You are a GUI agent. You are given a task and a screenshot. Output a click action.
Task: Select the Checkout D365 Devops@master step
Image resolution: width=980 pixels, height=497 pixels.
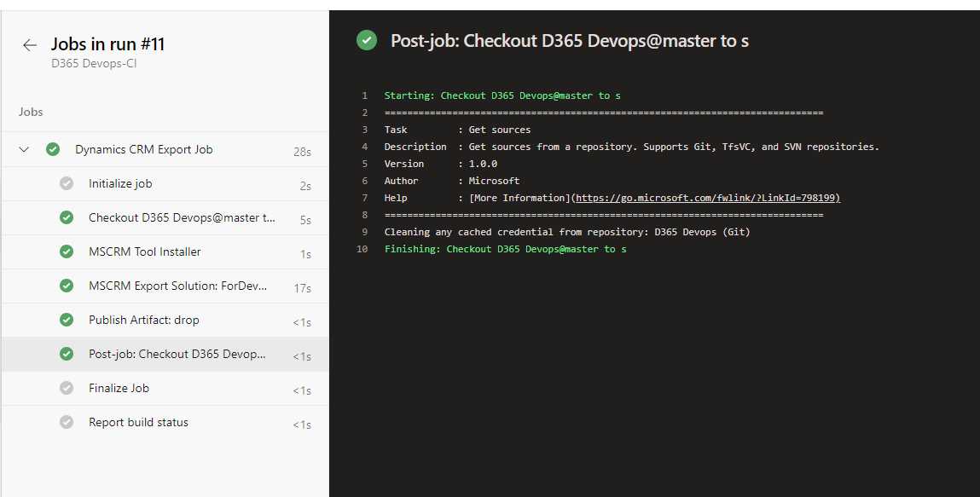tap(165, 218)
